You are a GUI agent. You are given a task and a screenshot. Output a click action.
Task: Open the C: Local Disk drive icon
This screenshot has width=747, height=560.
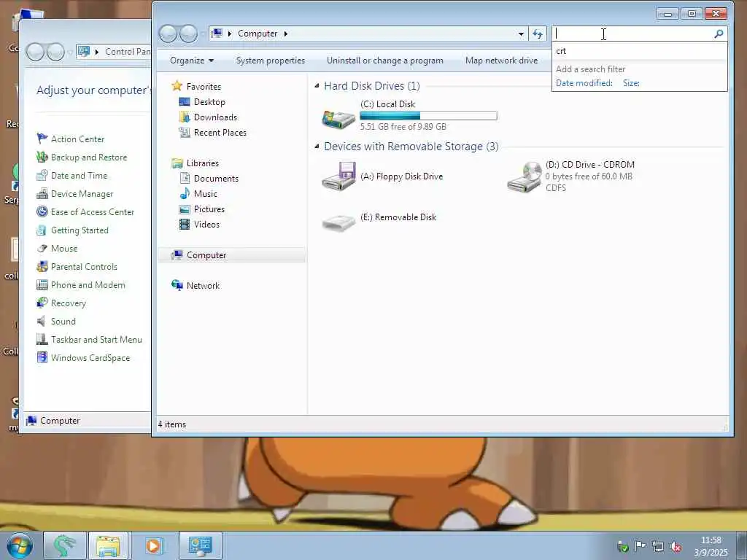coord(338,119)
